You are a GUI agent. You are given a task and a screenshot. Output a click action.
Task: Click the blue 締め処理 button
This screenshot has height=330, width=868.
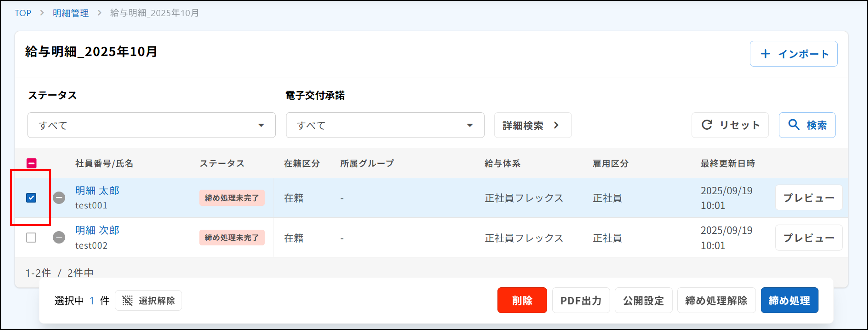[789, 300]
